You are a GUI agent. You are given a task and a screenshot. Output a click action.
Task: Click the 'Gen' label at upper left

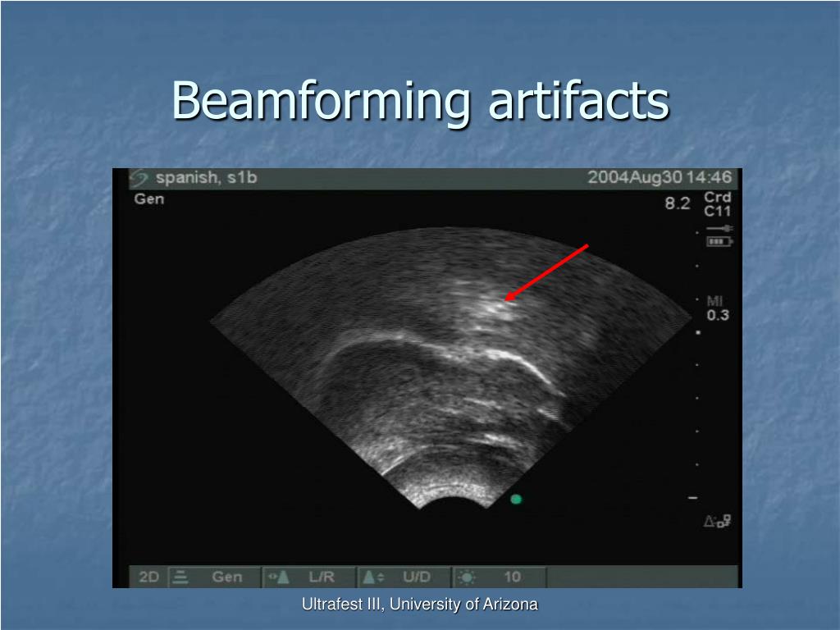coord(149,199)
